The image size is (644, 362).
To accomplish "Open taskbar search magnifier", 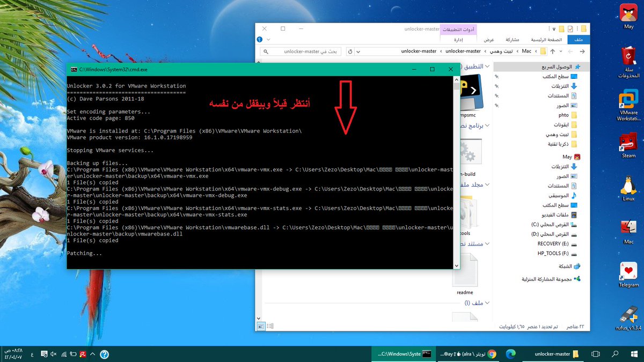I will (615, 354).
